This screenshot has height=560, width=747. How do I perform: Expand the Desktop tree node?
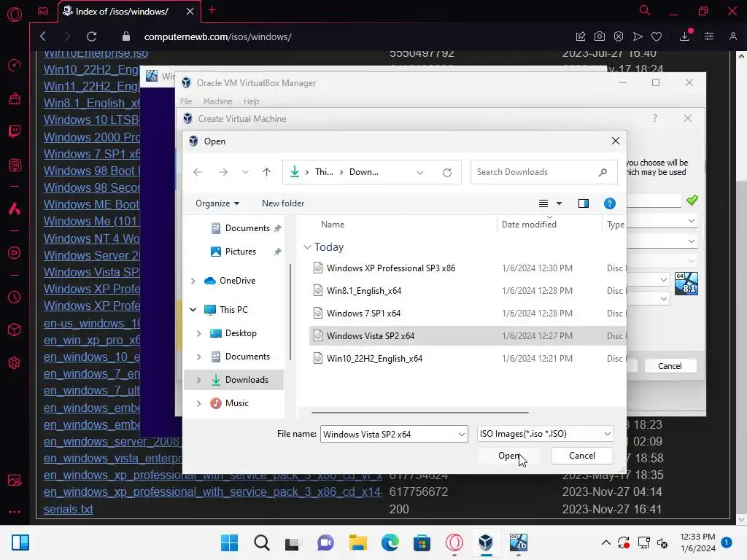pyautogui.click(x=198, y=333)
